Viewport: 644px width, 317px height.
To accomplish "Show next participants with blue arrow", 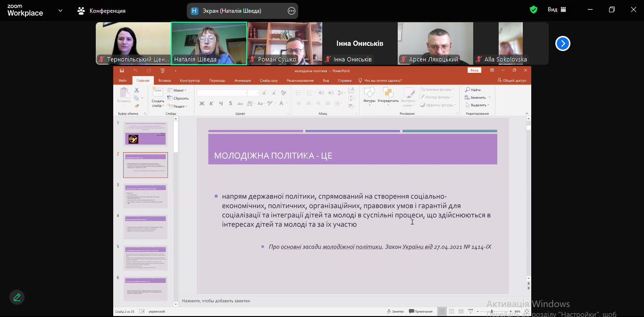I will pyautogui.click(x=562, y=43).
